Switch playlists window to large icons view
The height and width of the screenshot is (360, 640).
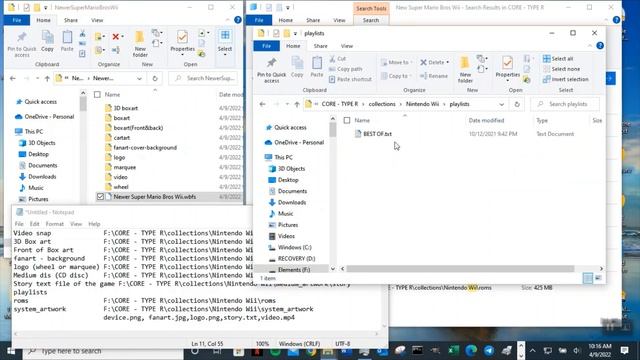click(598, 278)
